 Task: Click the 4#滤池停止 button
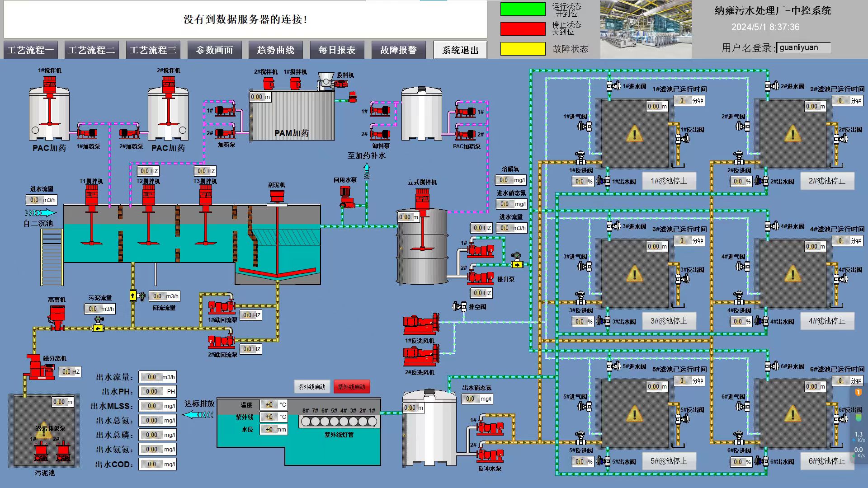pyautogui.click(x=827, y=321)
